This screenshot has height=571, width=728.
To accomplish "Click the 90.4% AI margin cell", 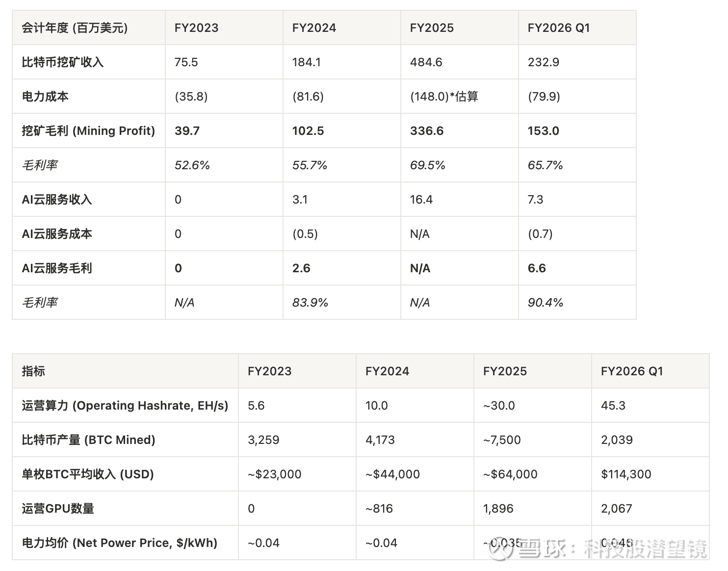I will click(x=545, y=303).
